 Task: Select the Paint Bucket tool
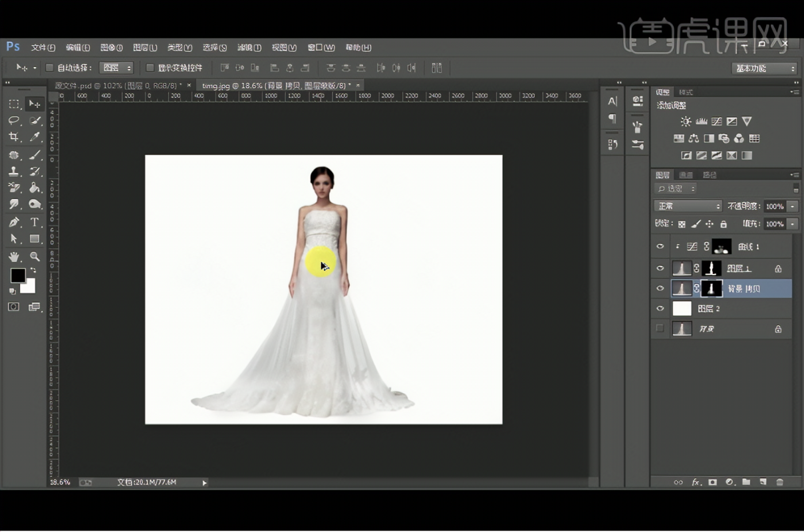click(35, 188)
